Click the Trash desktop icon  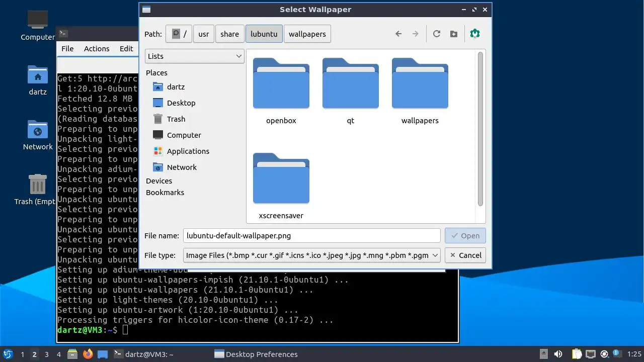38,190
